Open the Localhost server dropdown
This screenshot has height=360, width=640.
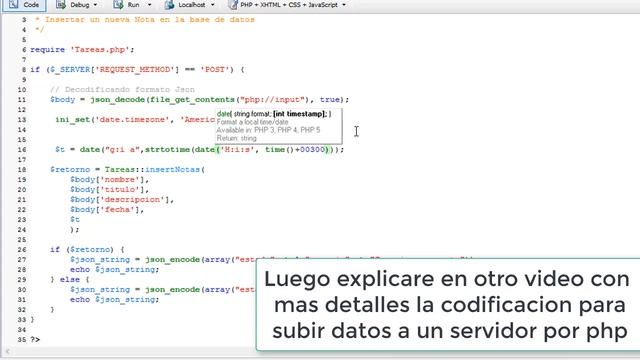[x=212, y=5]
